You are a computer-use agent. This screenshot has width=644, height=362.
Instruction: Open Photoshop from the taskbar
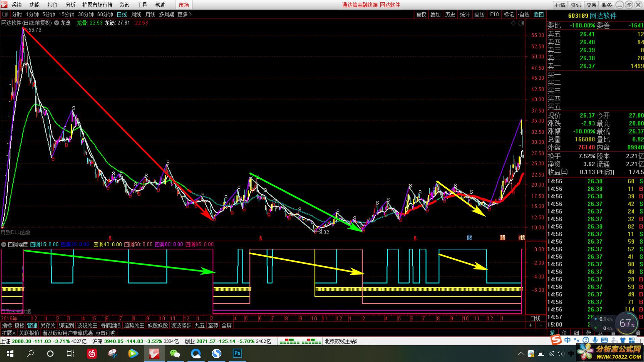click(237, 353)
